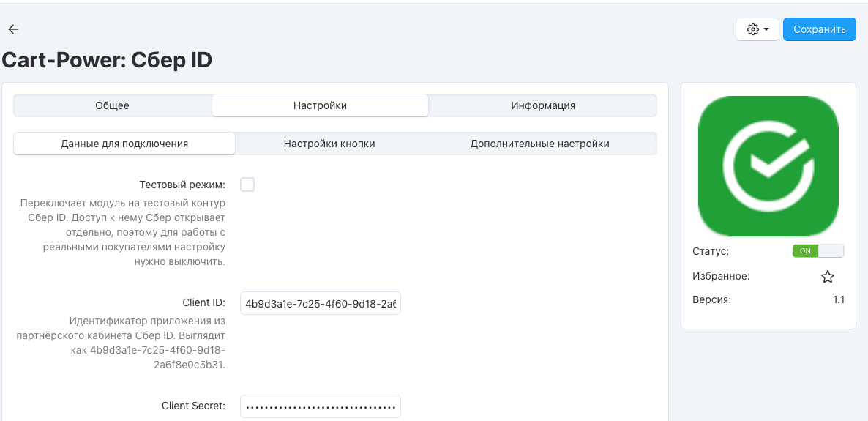Go back using the left arrow icon

[12, 29]
